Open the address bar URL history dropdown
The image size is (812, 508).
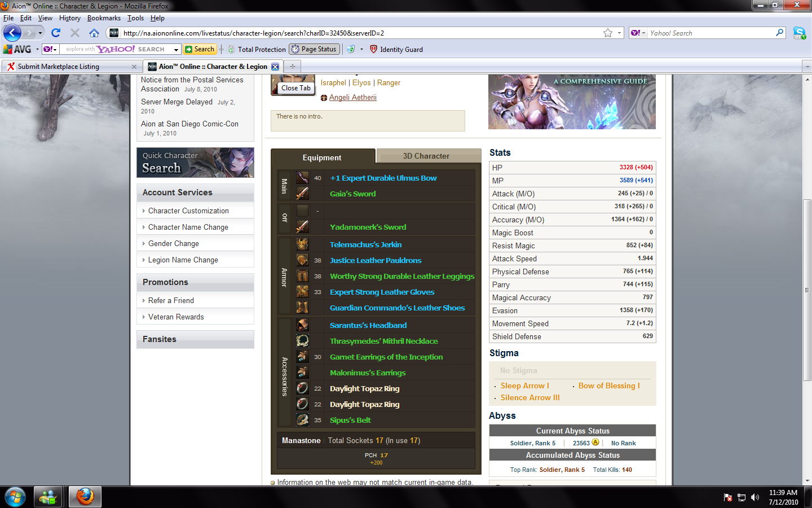tap(619, 33)
